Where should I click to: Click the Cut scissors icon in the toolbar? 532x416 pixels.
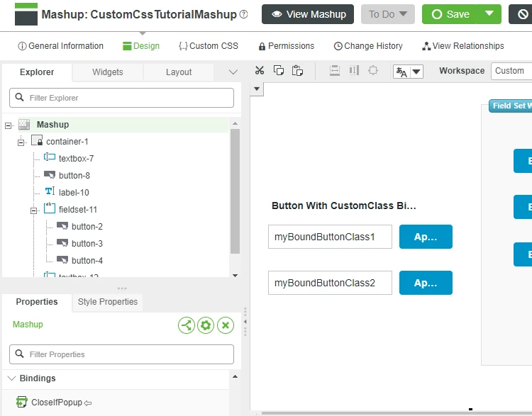[260, 71]
